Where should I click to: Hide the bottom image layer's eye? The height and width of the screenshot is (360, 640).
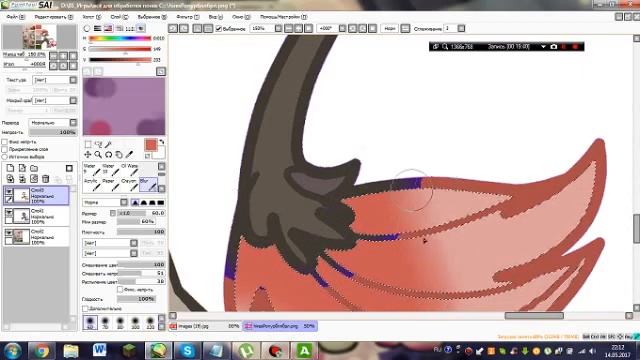point(9,232)
